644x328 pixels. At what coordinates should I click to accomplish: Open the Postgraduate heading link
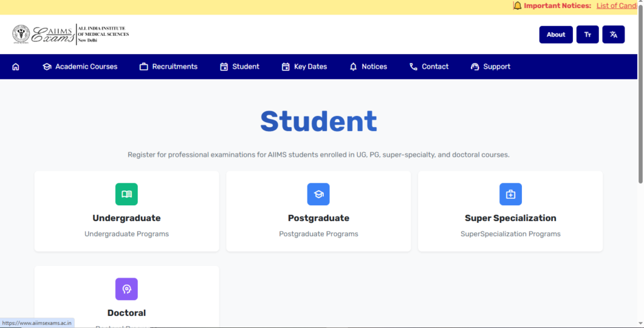point(318,218)
